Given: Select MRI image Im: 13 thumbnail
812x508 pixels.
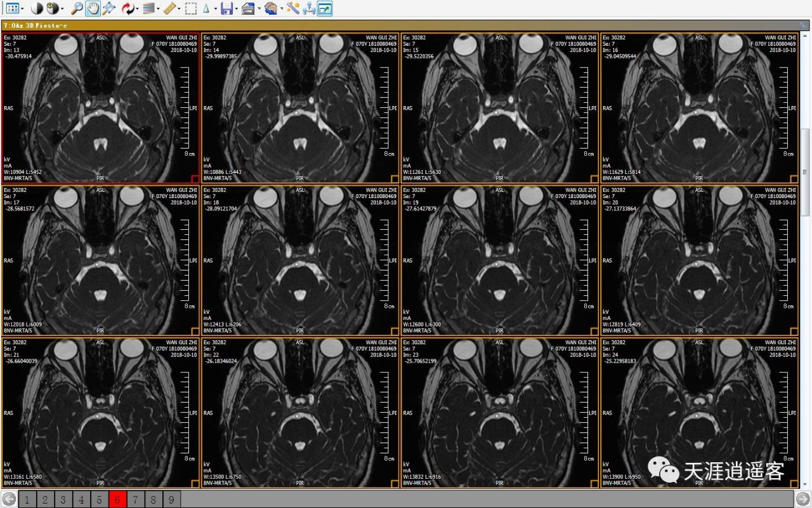Looking at the screenshot, I should (101, 108).
